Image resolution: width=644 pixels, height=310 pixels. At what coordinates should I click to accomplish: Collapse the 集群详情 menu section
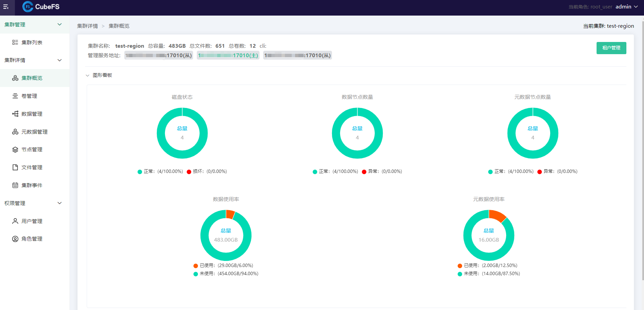coord(60,60)
